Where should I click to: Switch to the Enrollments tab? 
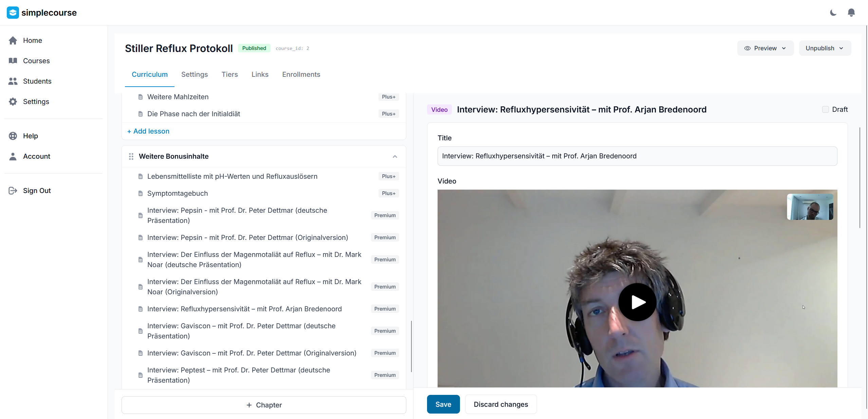[301, 74]
